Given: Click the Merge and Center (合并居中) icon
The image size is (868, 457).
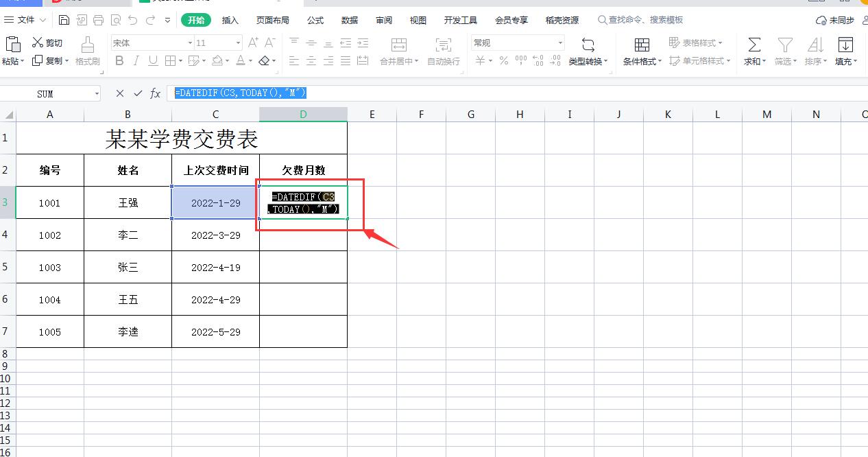Looking at the screenshot, I should point(398,45).
